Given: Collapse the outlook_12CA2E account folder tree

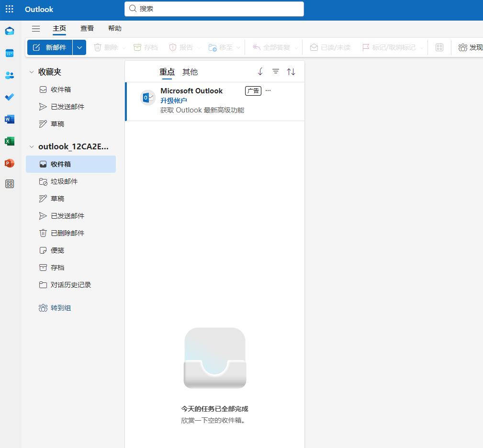Looking at the screenshot, I should 32,147.
